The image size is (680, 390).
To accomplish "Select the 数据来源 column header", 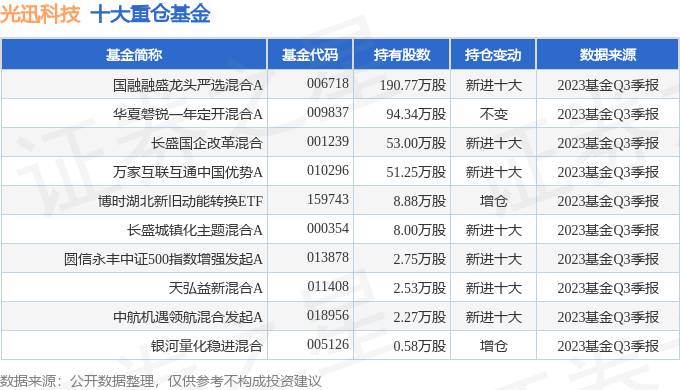I will click(x=608, y=55).
